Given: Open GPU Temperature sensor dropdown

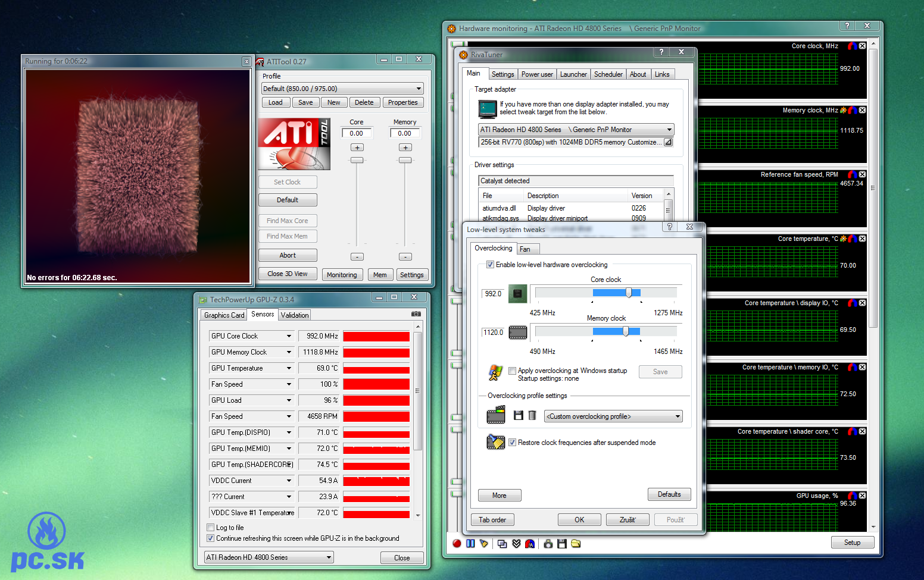Looking at the screenshot, I should click(289, 368).
